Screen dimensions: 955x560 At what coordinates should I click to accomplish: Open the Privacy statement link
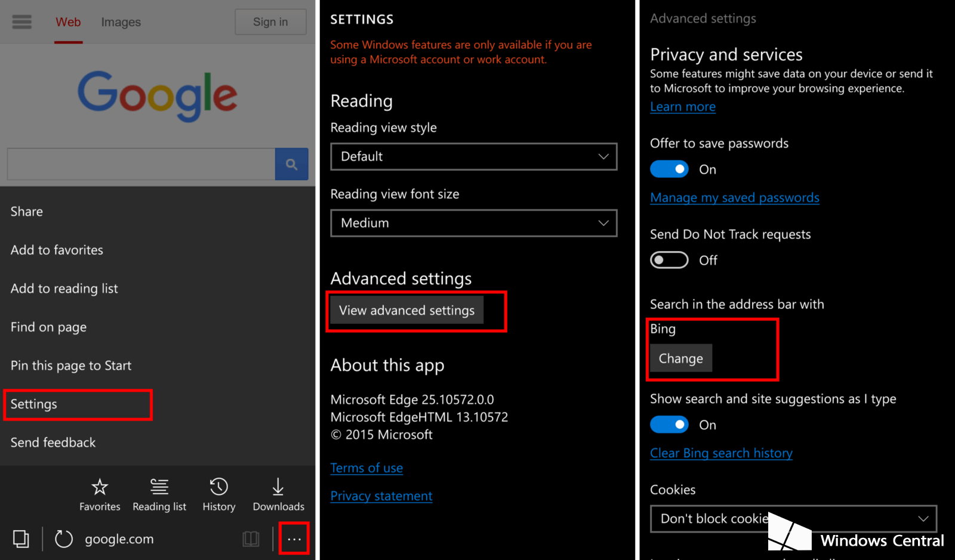click(381, 496)
